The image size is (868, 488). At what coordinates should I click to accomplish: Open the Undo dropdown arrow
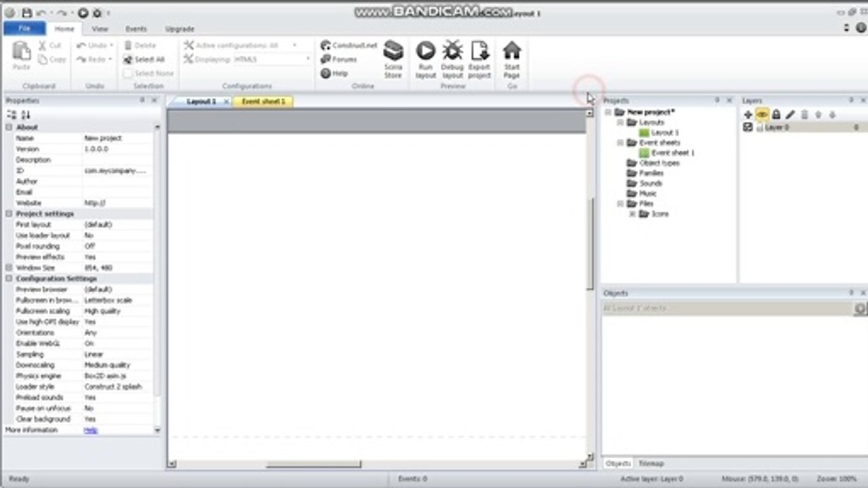(x=111, y=45)
